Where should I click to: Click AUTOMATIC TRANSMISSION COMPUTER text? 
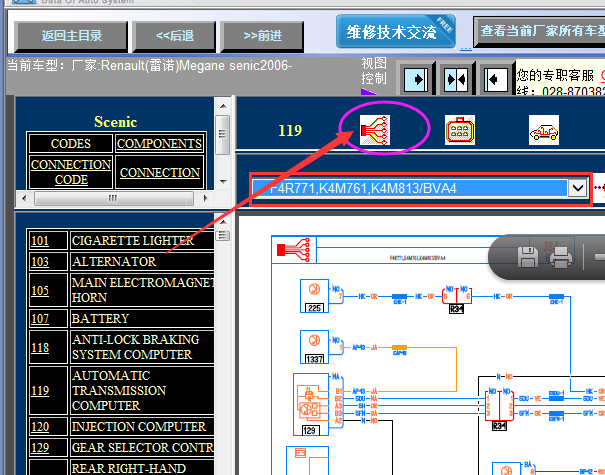point(119,390)
